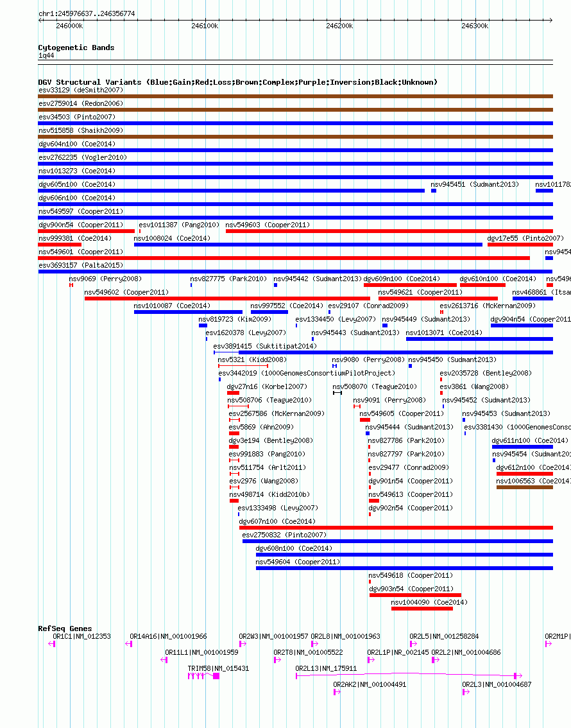Select nsv549603 (Cooper2011) label
Image resolution: width=571 pixels, height=728 pixels.
pos(268,225)
